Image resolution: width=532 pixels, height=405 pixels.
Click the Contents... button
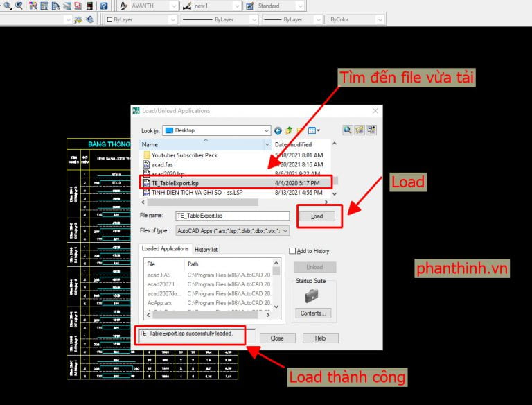pyautogui.click(x=312, y=313)
